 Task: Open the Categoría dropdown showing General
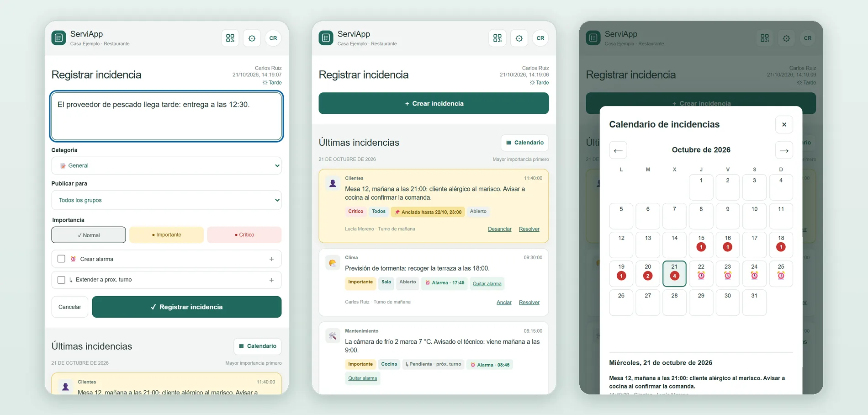coord(166,165)
